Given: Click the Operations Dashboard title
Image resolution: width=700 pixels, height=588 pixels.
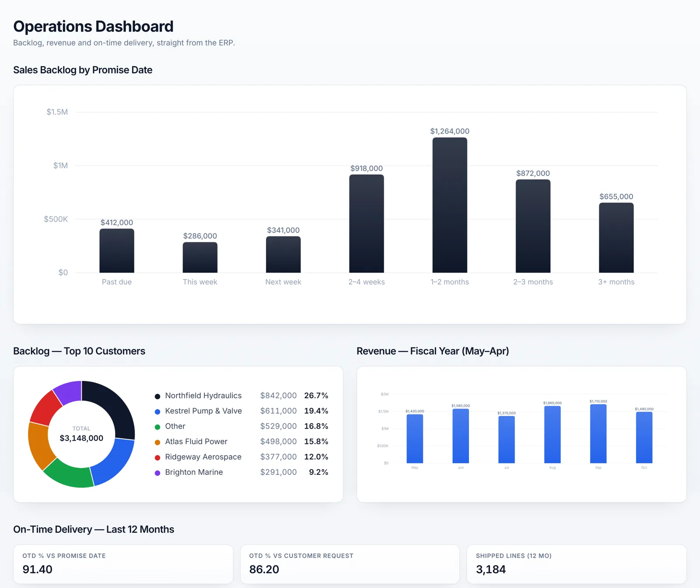Looking at the screenshot, I should 93,26.
